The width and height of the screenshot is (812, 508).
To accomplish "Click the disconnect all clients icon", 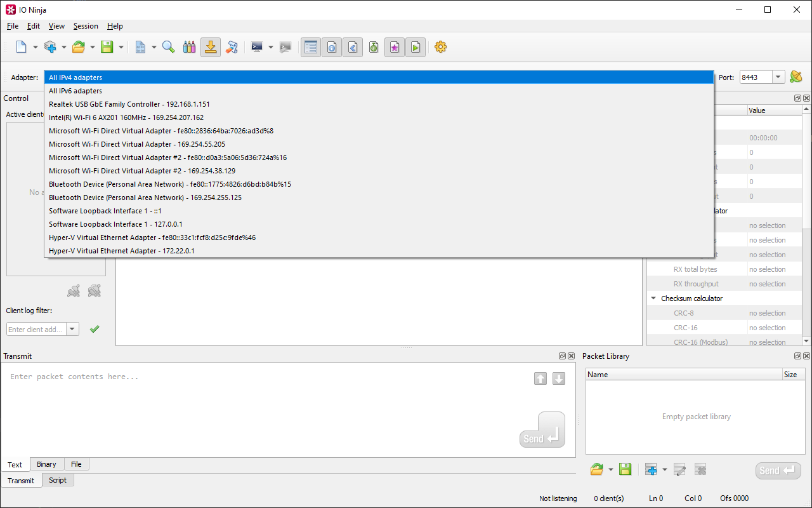I will (95, 291).
